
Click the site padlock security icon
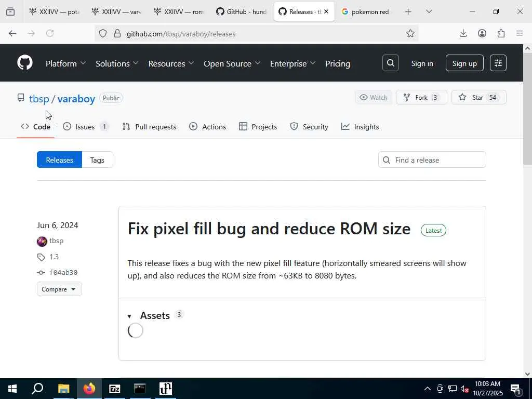[x=117, y=34]
